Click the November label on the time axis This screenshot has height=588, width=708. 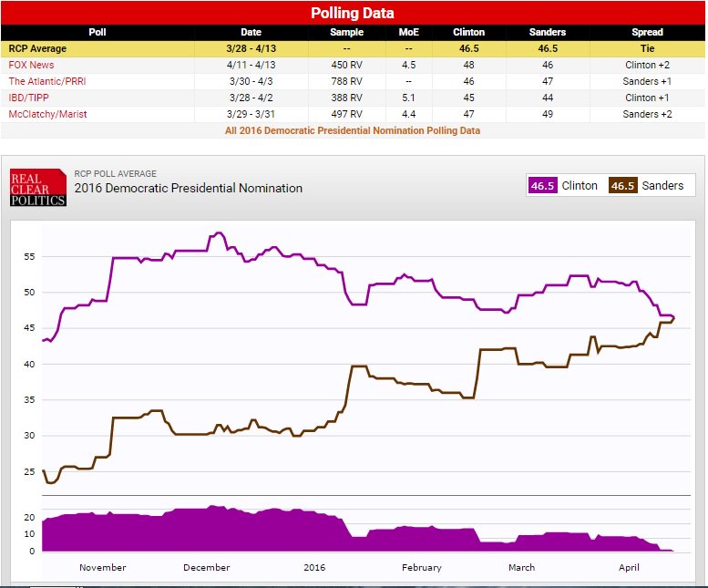102,567
